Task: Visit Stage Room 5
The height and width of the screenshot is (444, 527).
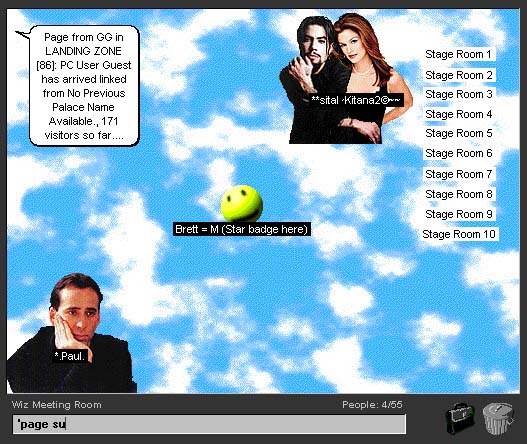Action: [459, 133]
